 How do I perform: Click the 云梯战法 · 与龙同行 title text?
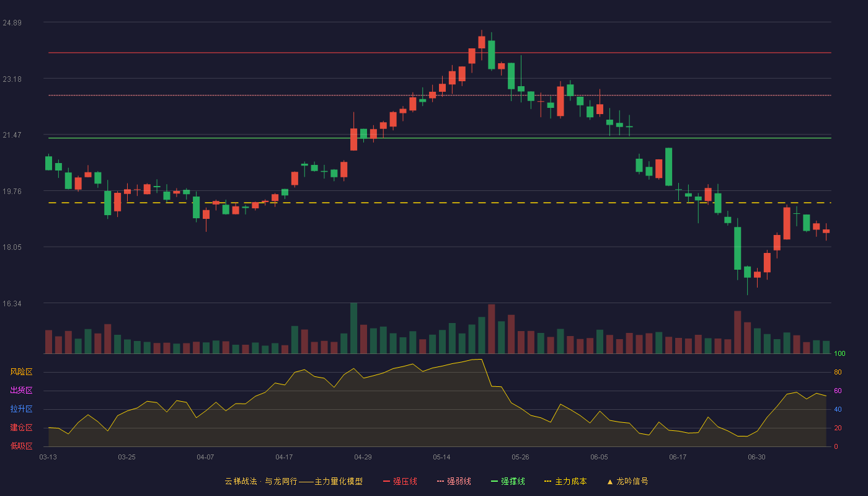(x=260, y=481)
